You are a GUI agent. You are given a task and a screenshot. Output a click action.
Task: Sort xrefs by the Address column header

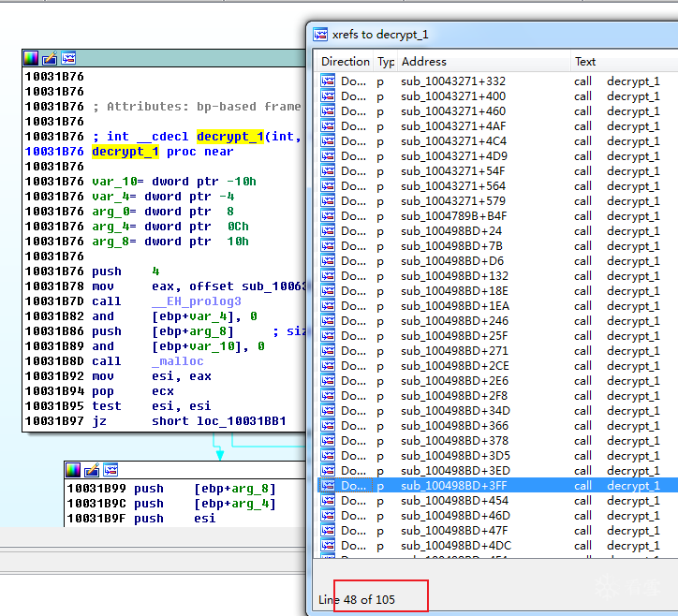pyautogui.click(x=484, y=62)
